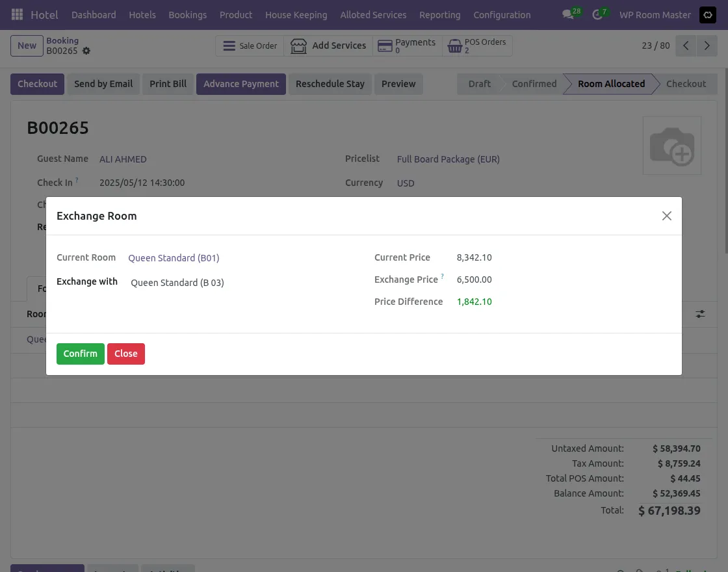The height and width of the screenshot is (572, 728).
Task: Open Add Services smart button
Action: pyautogui.click(x=330, y=45)
